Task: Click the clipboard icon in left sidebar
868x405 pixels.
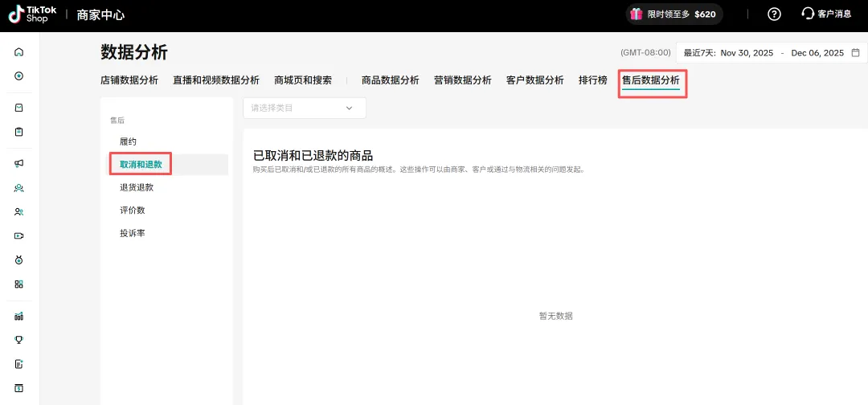Action: 19,132
